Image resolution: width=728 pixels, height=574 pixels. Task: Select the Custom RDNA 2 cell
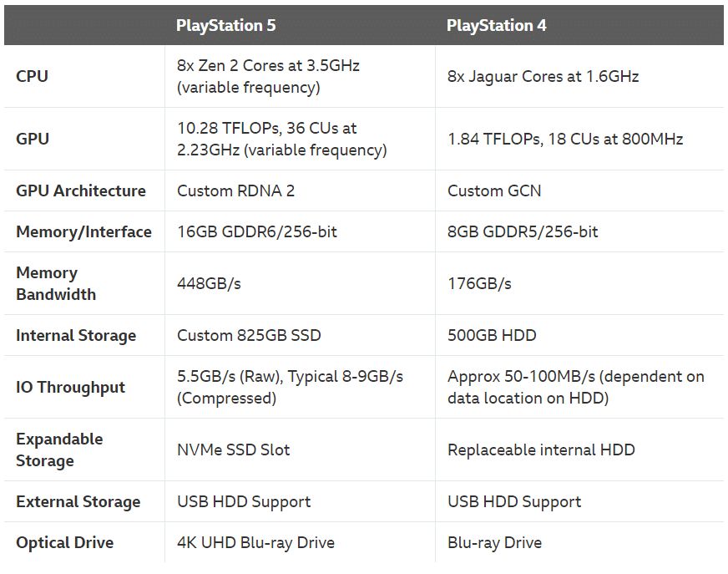click(235, 190)
